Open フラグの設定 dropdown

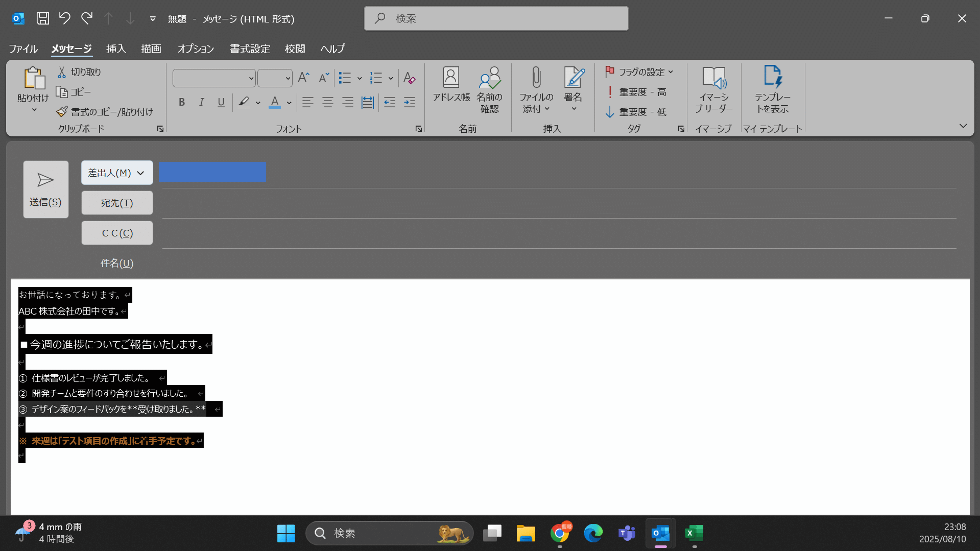pyautogui.click(x=639, y=72)
